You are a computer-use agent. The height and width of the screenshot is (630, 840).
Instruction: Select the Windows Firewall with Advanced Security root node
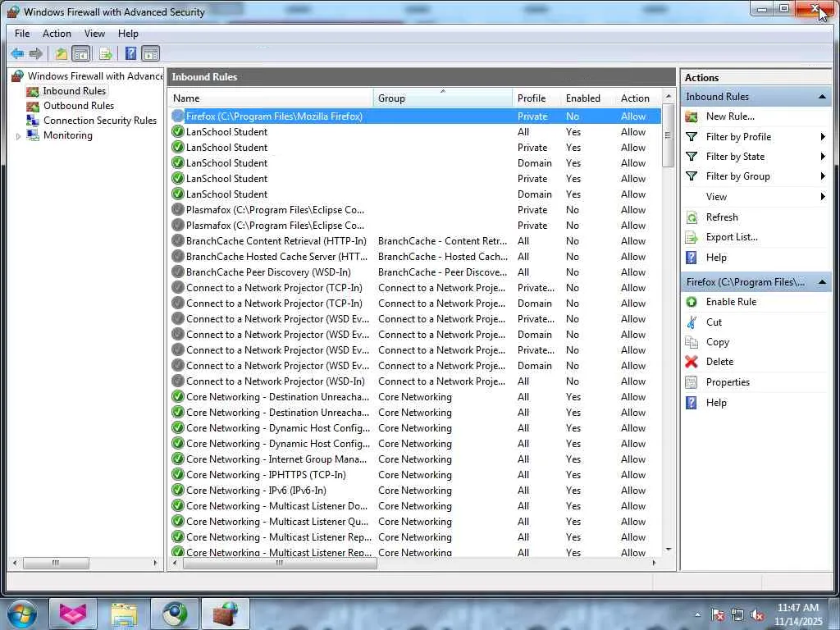tap(95, 76)
